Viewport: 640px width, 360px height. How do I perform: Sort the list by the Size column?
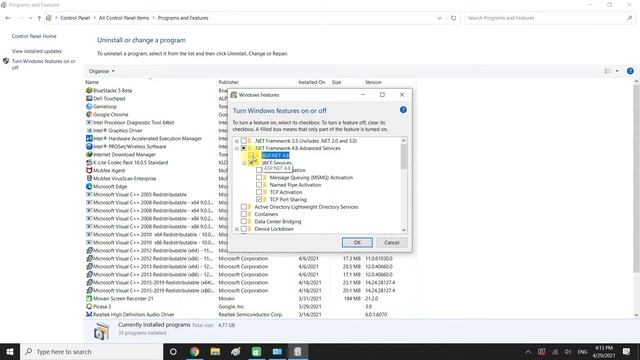336,82
